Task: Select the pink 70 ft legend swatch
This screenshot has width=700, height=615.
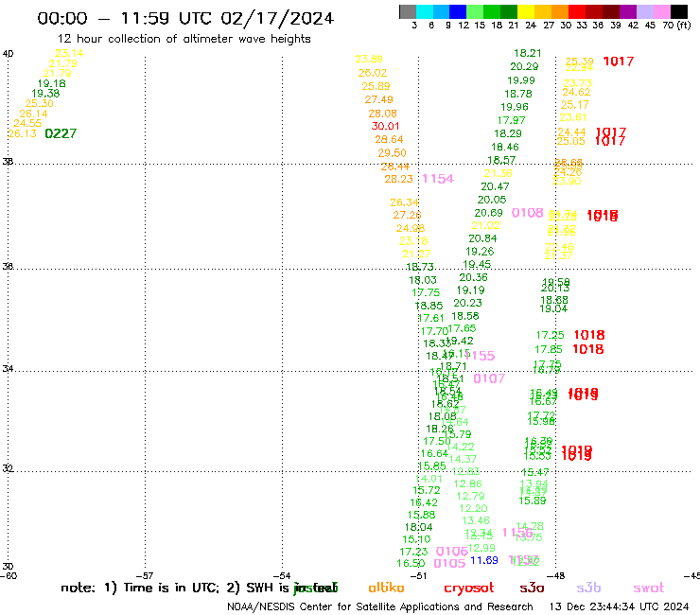Action: [661, 11]
